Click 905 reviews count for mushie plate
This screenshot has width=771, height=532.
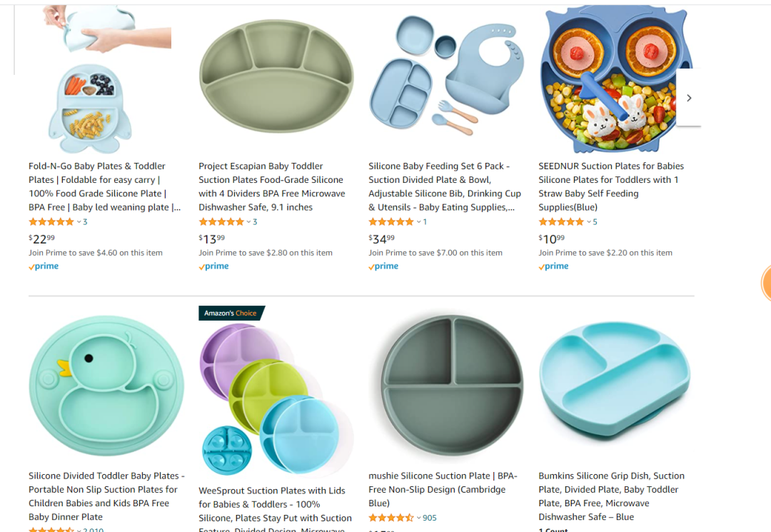pyautogui.click(x=429, y=518)
